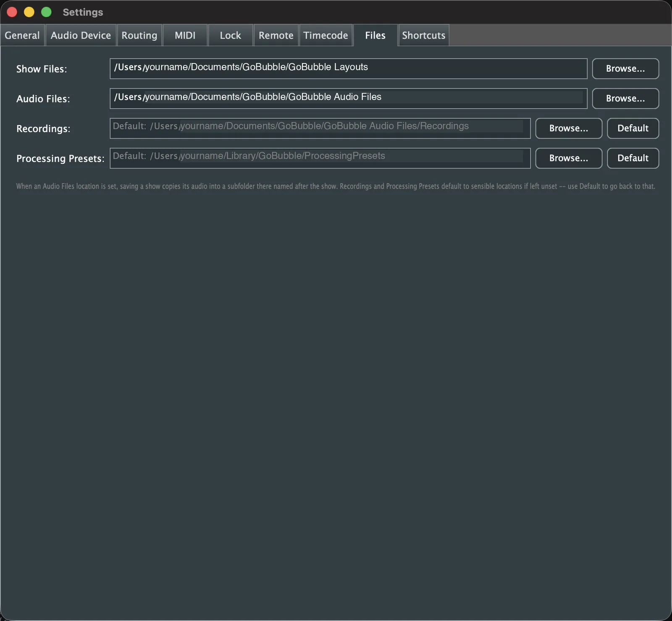Viewport: 672px width, 621px height.
Task: Open the Audio Device tab
Action: [81, 35]
